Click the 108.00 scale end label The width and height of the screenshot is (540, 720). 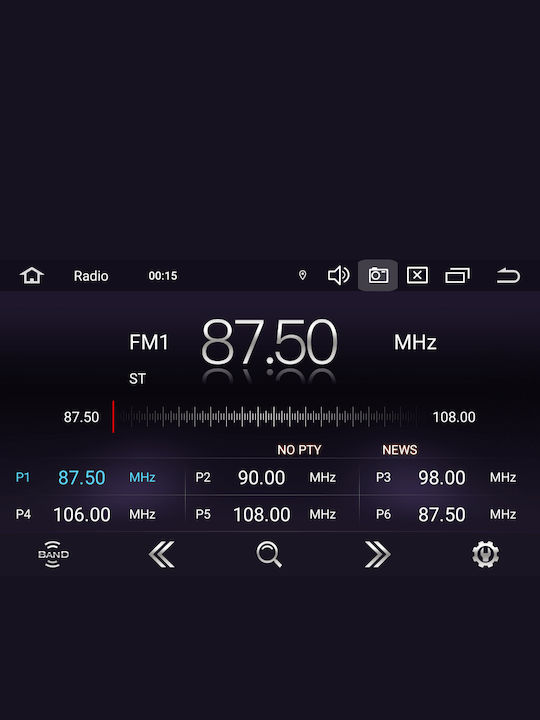[454, 417]
